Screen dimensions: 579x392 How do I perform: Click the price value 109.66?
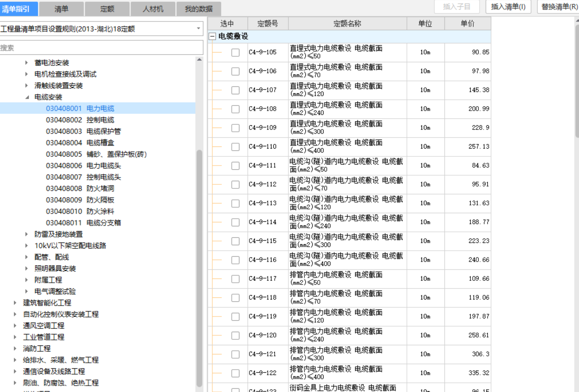(x=479, y=279)
